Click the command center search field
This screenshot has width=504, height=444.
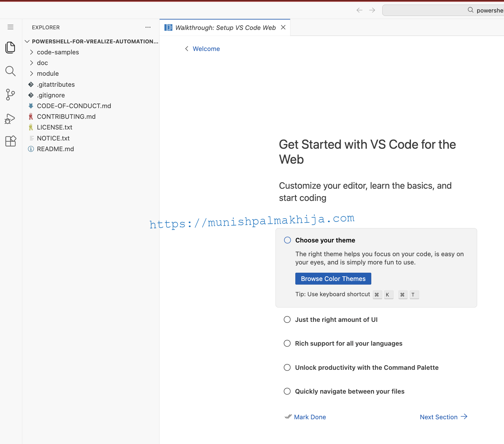(x=442, y=10)
